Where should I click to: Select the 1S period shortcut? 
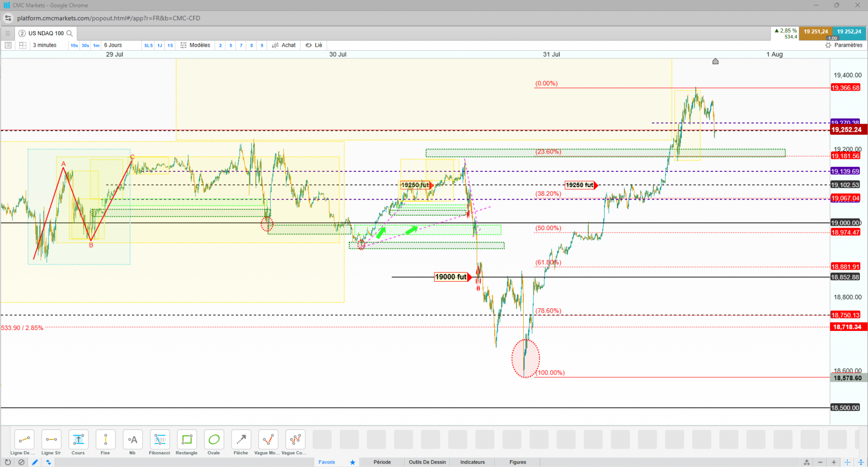click(x=170, y=45)
